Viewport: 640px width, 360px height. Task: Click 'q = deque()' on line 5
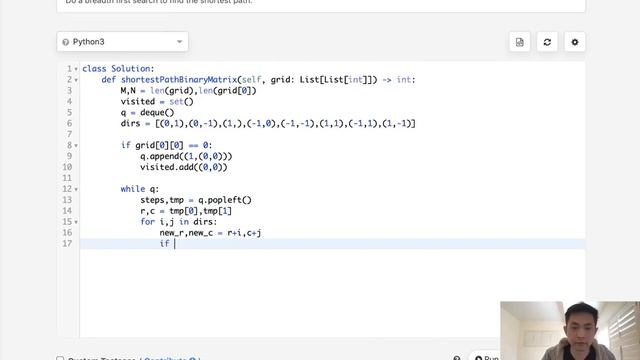pyautogui.click(x=147, y=112)
